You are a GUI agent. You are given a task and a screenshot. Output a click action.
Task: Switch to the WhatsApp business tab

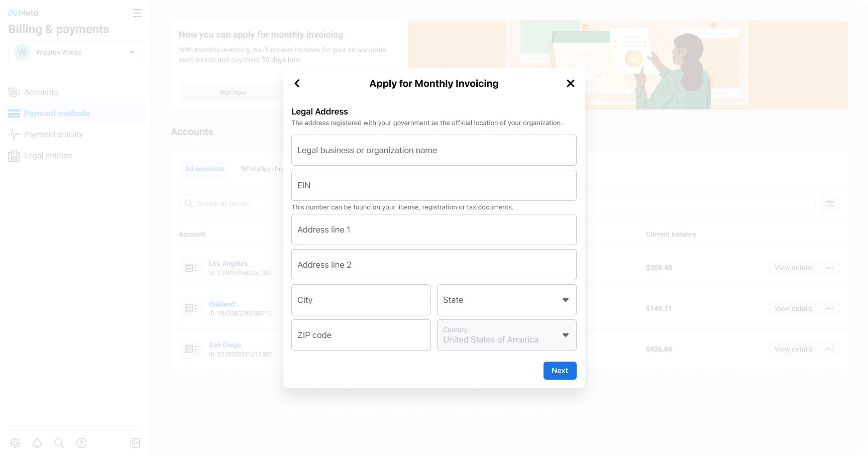(261, 169)
